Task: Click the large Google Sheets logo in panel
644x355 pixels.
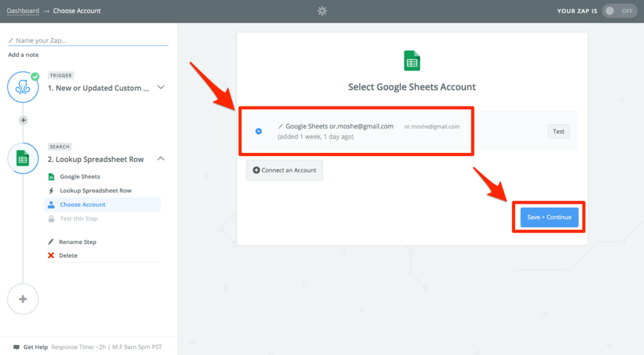Action: 412,61
